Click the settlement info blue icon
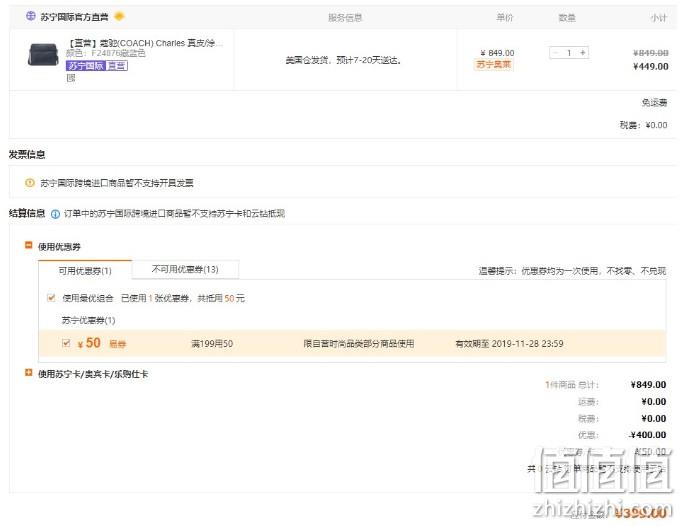682x526 pixels. [x=55, y=214]
